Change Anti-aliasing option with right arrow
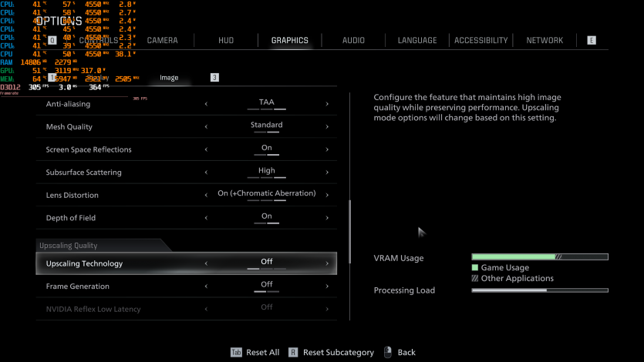644x362 pixels. [x=327, y=104]
